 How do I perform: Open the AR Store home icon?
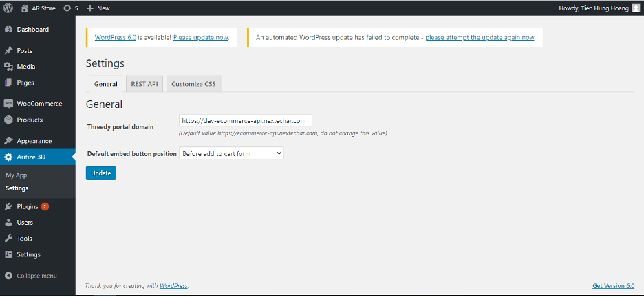tap(25, 8)
